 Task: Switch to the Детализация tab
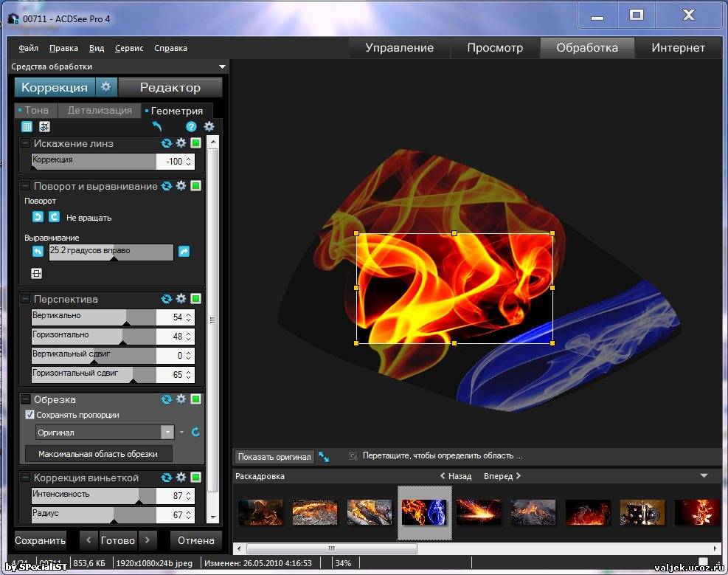100,111
